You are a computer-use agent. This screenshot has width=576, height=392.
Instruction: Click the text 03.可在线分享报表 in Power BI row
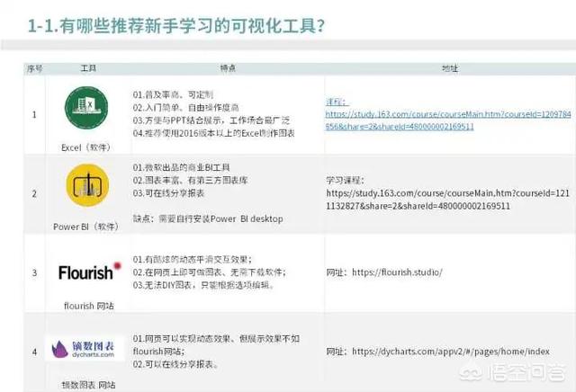(x=168, y=193)
